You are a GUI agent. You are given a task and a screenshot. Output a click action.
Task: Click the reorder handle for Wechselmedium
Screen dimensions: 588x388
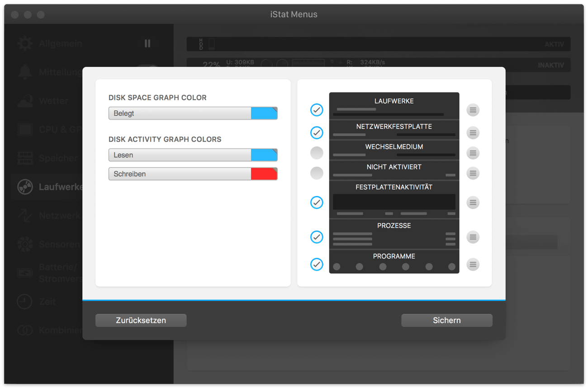[x=473, y=153]
